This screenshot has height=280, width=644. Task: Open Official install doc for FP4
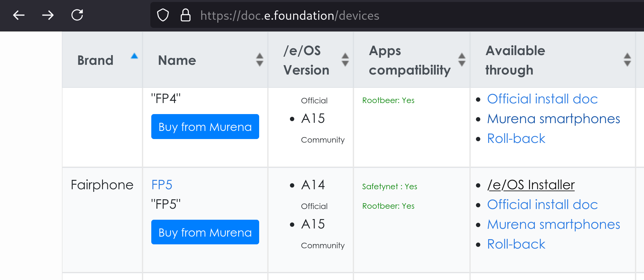(x=542, y=99)
